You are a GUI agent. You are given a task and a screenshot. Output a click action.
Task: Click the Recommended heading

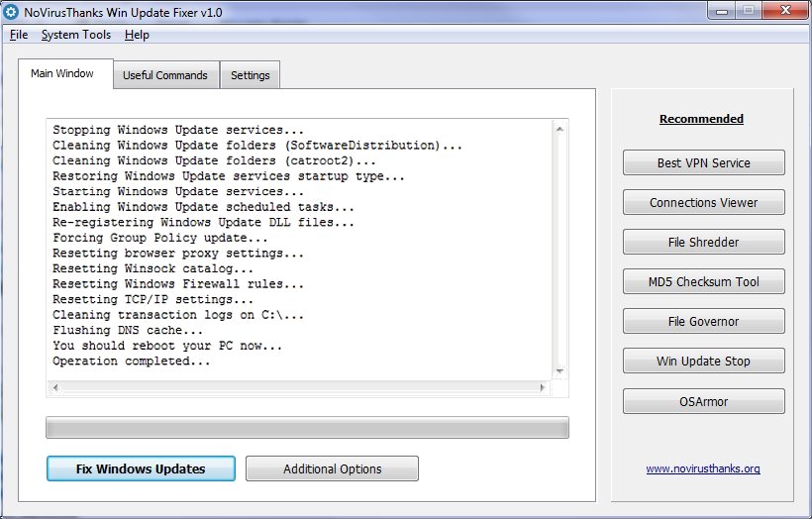point(701,119)
